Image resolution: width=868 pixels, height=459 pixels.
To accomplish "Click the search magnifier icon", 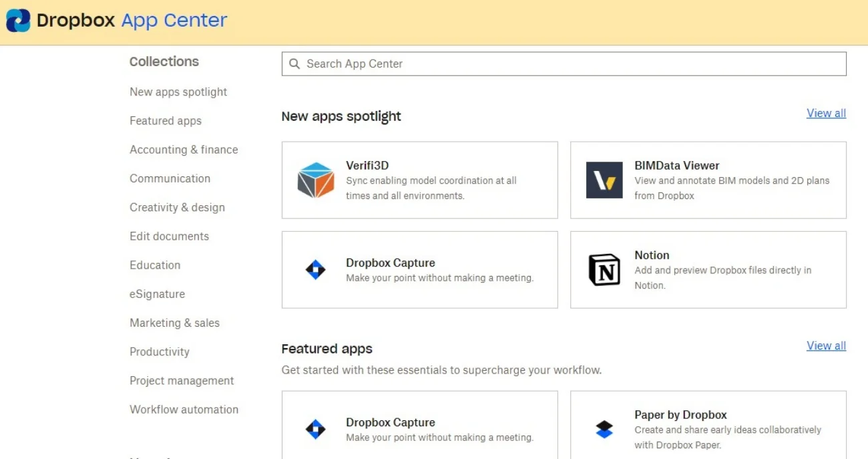I will tap(294, 64).
